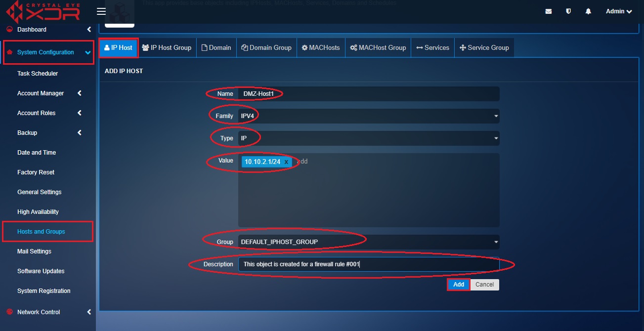Switch to the IP Host tab
644x331 pixels.
[x=119, y=48]
